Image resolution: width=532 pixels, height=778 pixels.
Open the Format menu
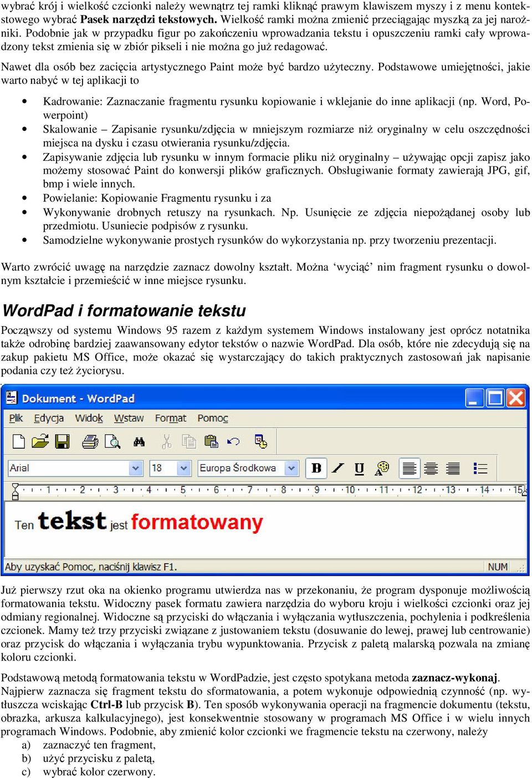[x=171, y=418]
